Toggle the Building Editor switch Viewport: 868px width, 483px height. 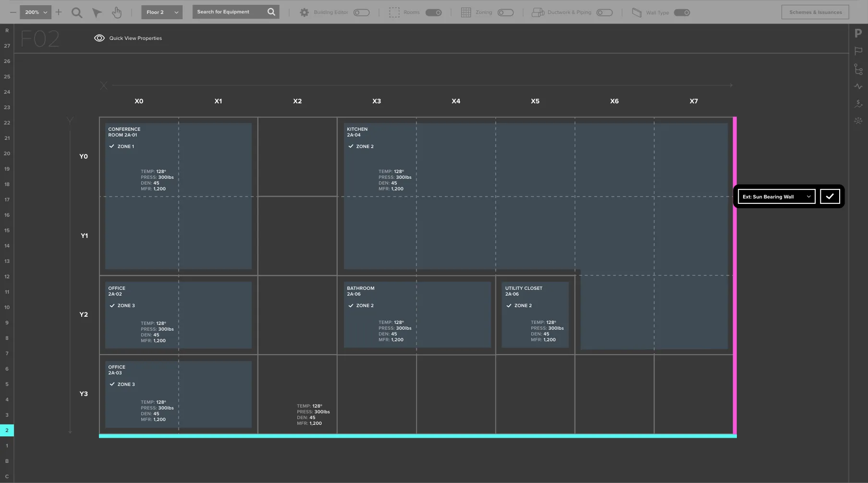[362, 12]
